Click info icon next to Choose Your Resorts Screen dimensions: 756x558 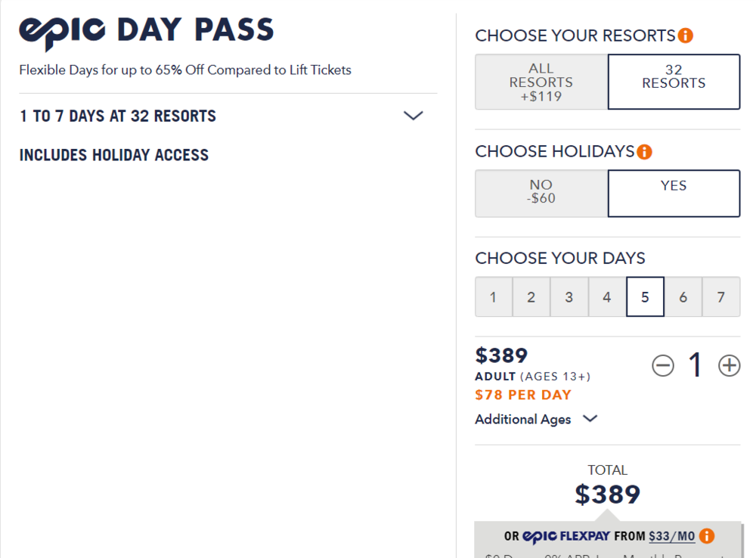[686, 36]
